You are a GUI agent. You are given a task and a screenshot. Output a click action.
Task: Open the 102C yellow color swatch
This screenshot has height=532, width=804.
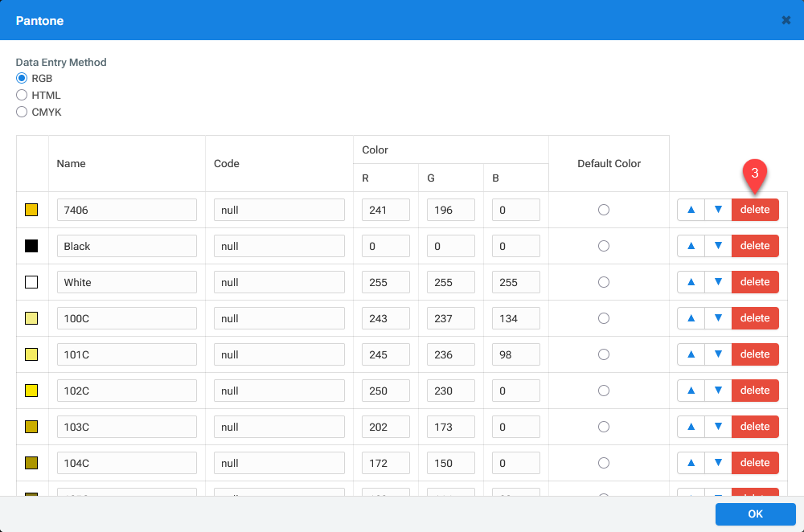click(x=31, y=391)
